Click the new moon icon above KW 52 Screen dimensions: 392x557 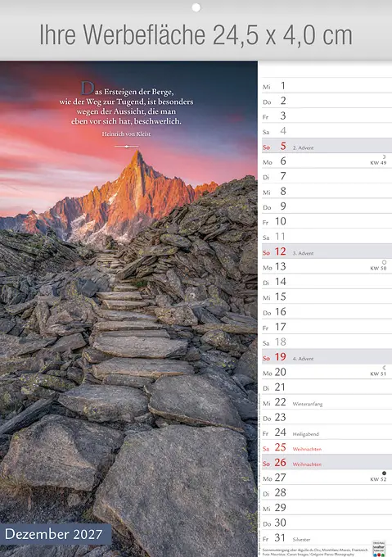pos(384,473)
